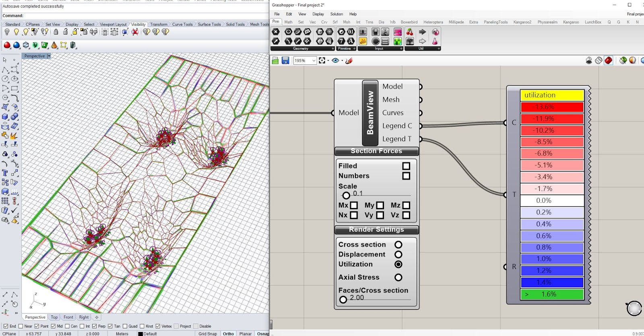Image resolution: width=644 pixels, height=336 pixels.
Task: Select the sketch pencil tool in canvas toolbar
Action: pyautogui.click(x=349, y=60)
